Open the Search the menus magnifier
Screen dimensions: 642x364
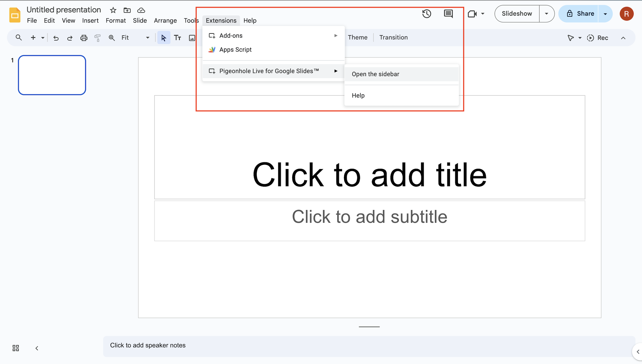(x=19, y=38)
